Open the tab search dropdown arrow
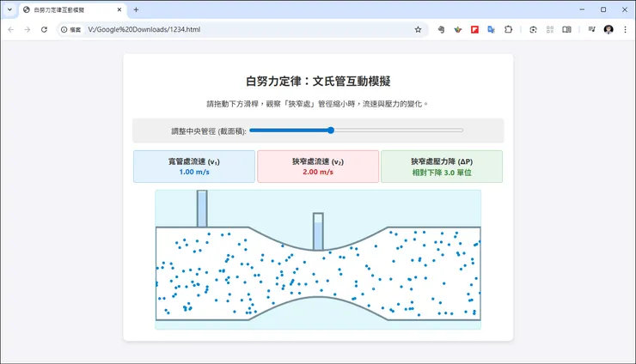 [9, 9]
